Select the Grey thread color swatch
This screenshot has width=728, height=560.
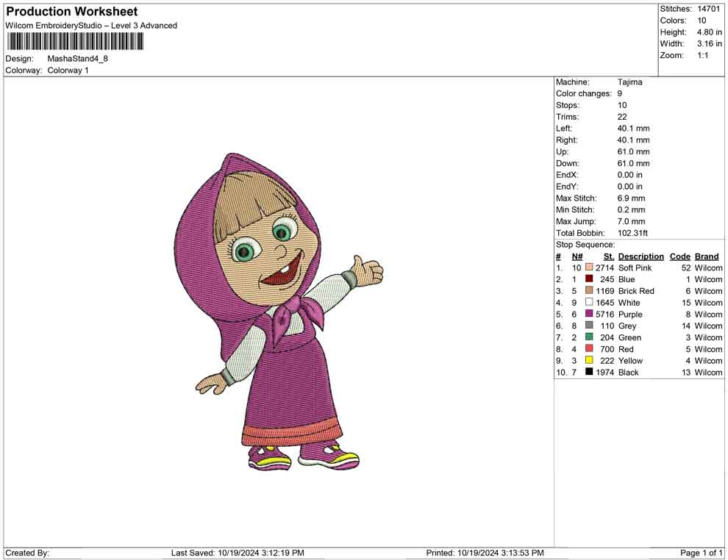click(589, 326)
